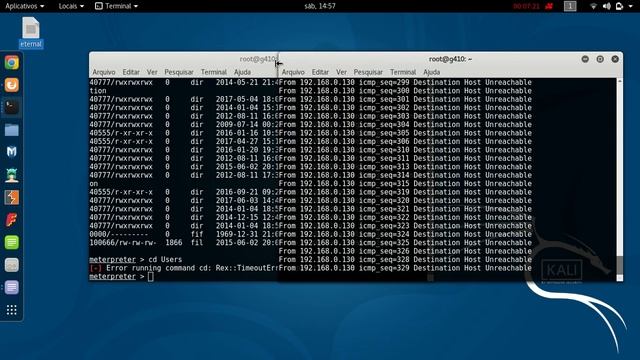Open the Files folder dock icon
The width and height of the screenshot is (640, 360).
click(x=11, y=130)
